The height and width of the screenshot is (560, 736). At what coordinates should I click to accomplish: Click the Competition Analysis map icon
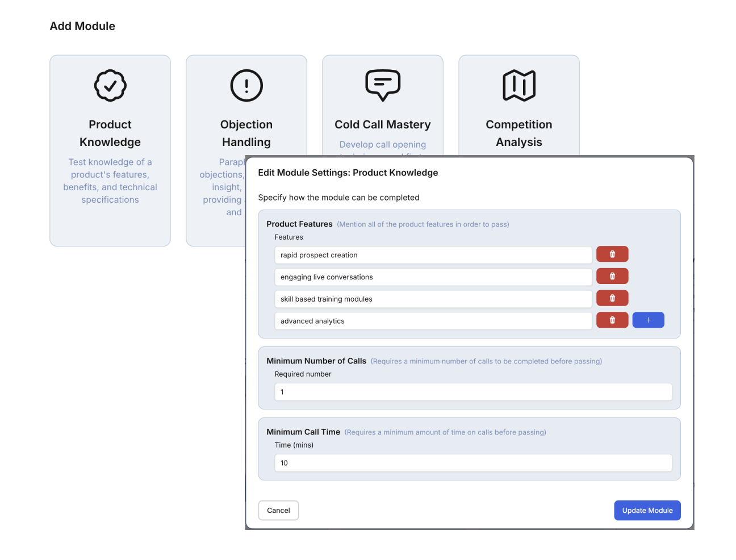(x=519, y=86)
